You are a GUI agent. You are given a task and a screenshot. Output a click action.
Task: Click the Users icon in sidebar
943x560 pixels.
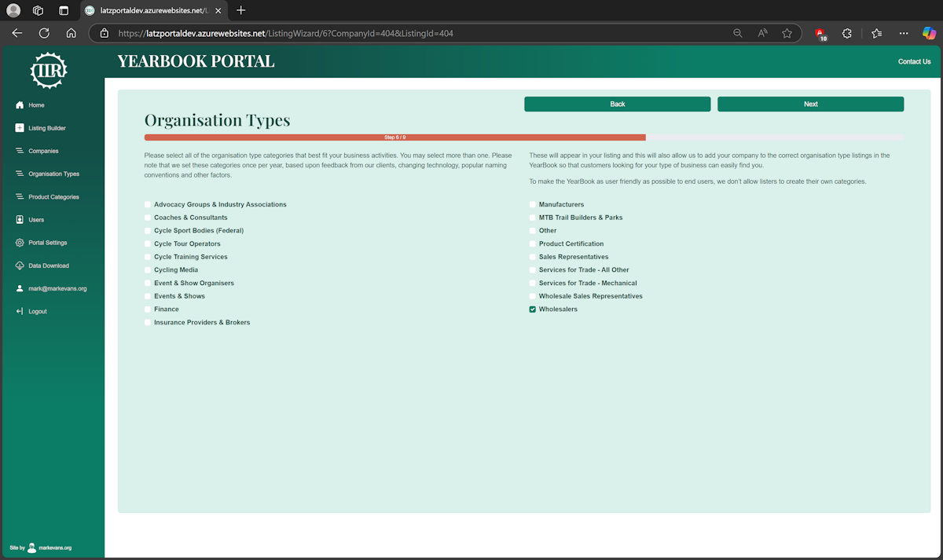[20, 220]
